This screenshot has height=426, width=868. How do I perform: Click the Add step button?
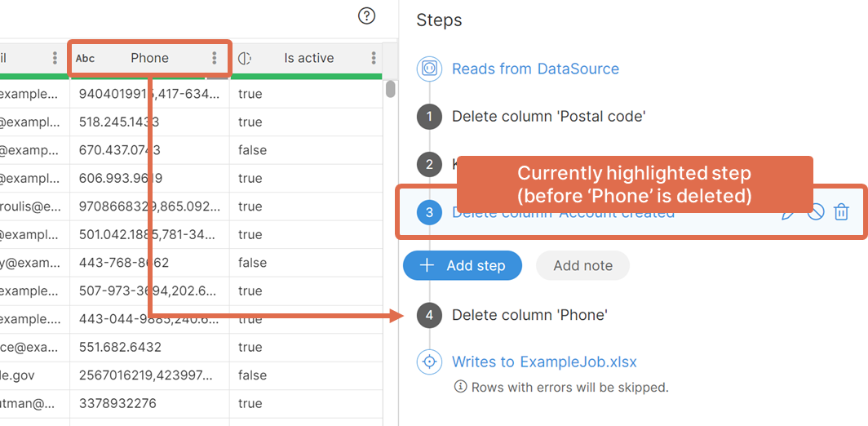(x=463, y=265)
